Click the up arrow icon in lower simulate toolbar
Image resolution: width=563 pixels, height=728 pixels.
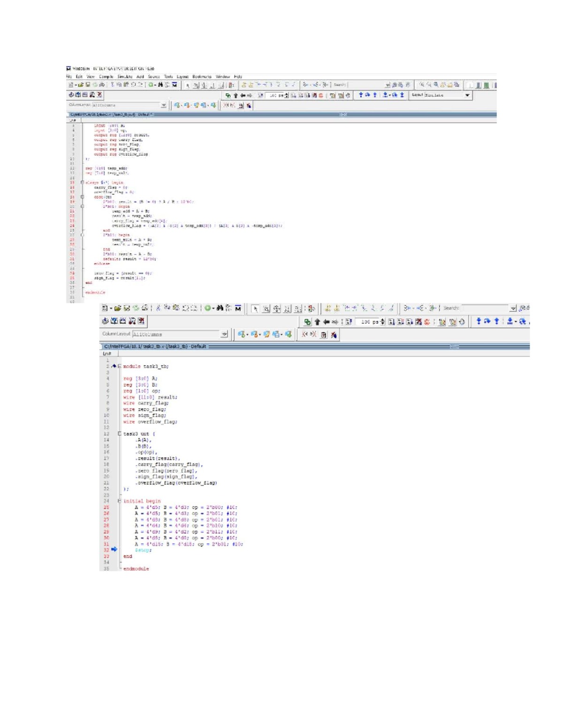click(317, 322)
